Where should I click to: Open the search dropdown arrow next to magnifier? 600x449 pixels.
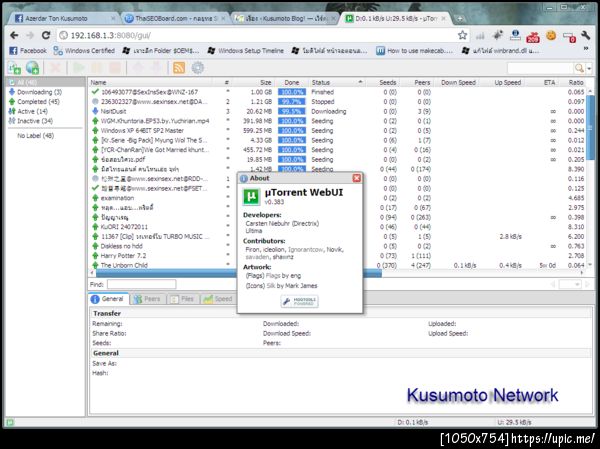[x=589, y=69]
